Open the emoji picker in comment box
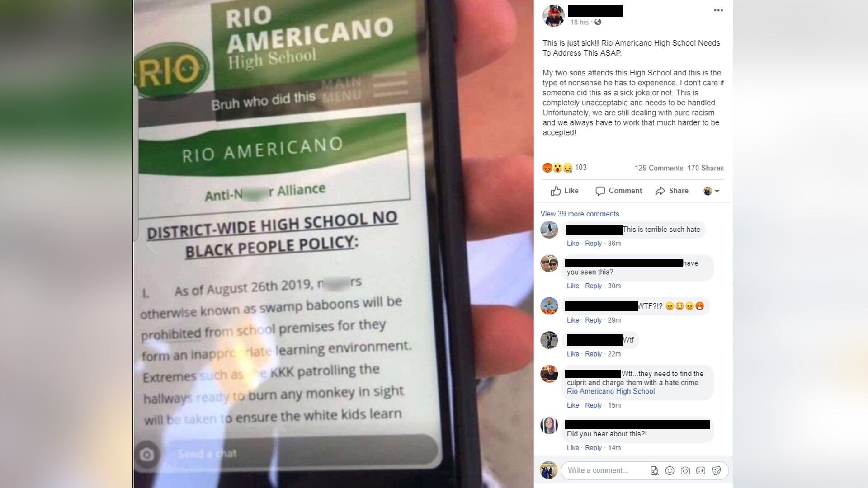868x488 pixels. coord(670,470)
